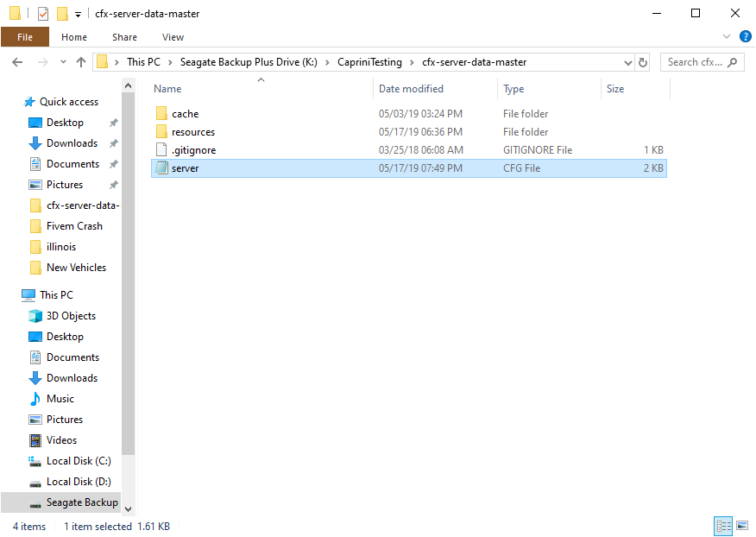Click the GITIGNORE File type cell

[538, 150]
